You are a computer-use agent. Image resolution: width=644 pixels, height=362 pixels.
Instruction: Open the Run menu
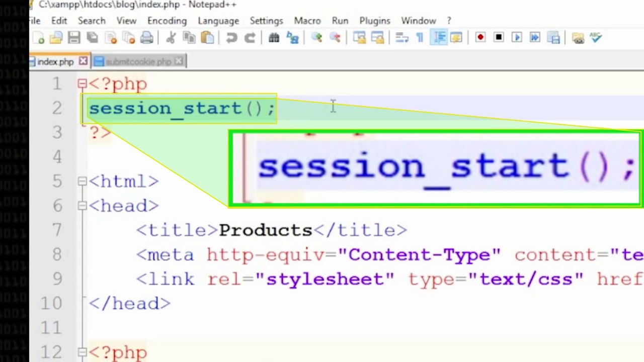pos(340,21)
